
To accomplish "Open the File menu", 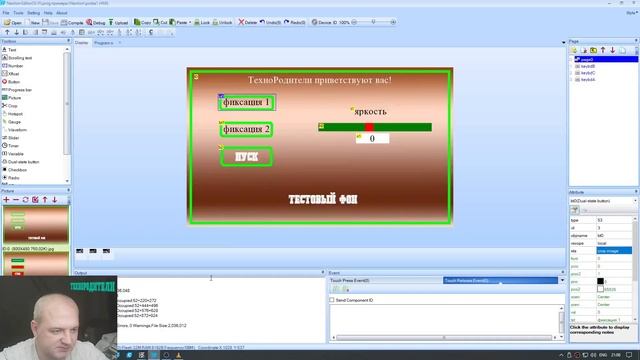I will (6, 13).
